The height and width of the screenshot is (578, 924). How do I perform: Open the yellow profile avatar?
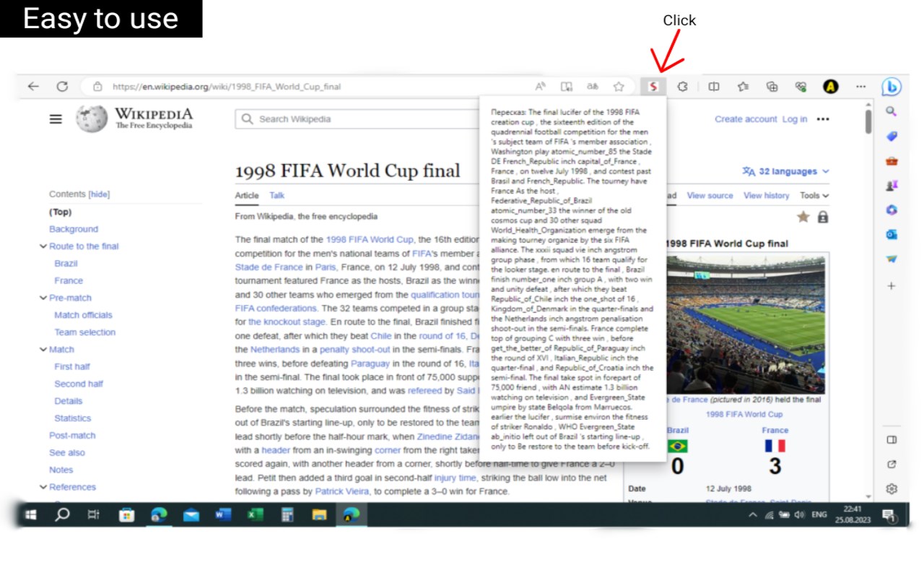pos(831,87)
